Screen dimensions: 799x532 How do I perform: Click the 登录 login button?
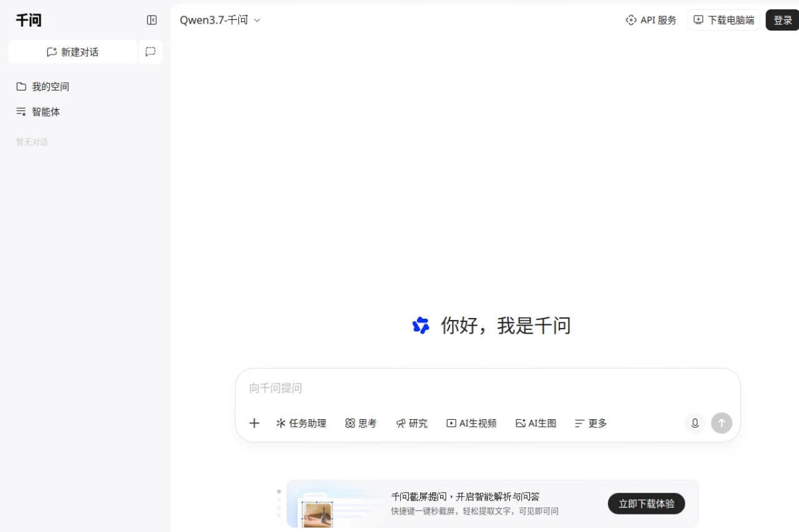[x=783, y=20]
